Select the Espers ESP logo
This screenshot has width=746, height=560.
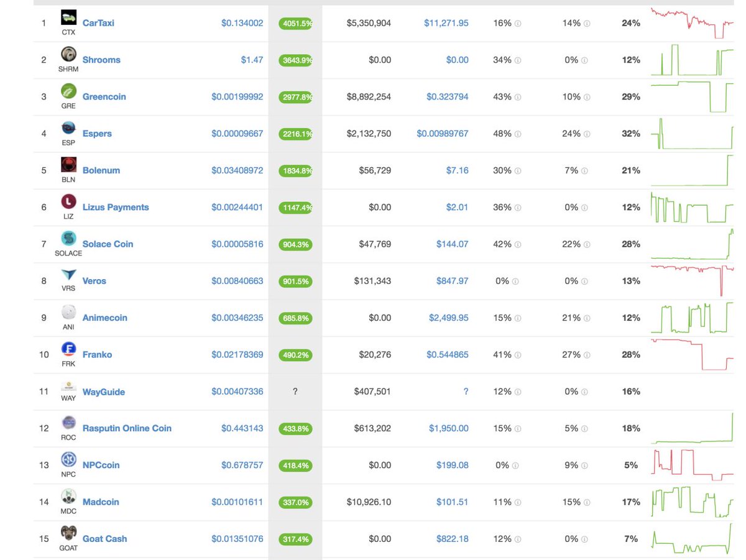coord(68,128)
